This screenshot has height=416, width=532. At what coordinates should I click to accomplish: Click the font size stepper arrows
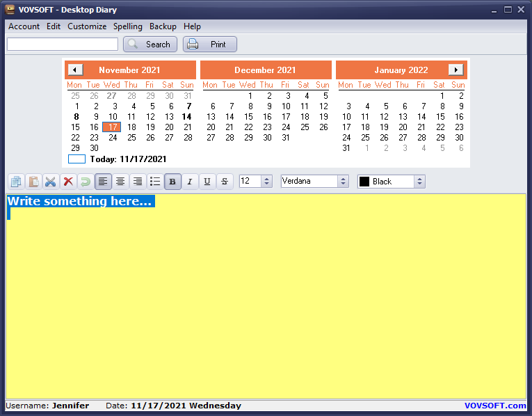266,181
